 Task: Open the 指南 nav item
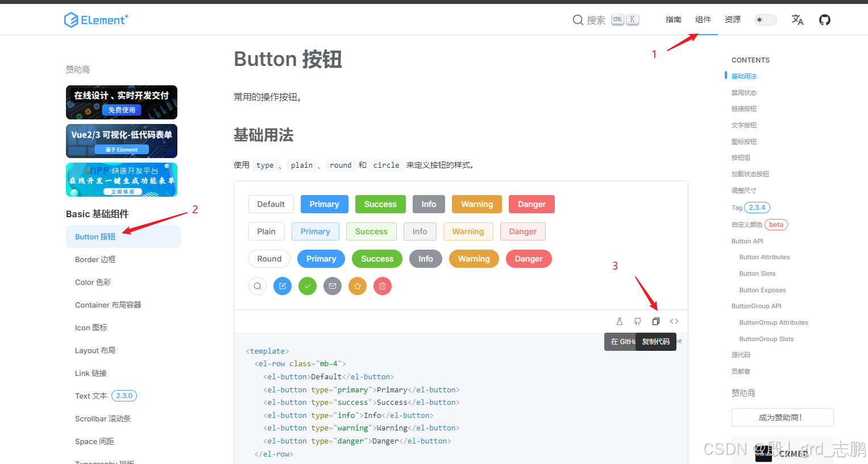coord(674,20)
